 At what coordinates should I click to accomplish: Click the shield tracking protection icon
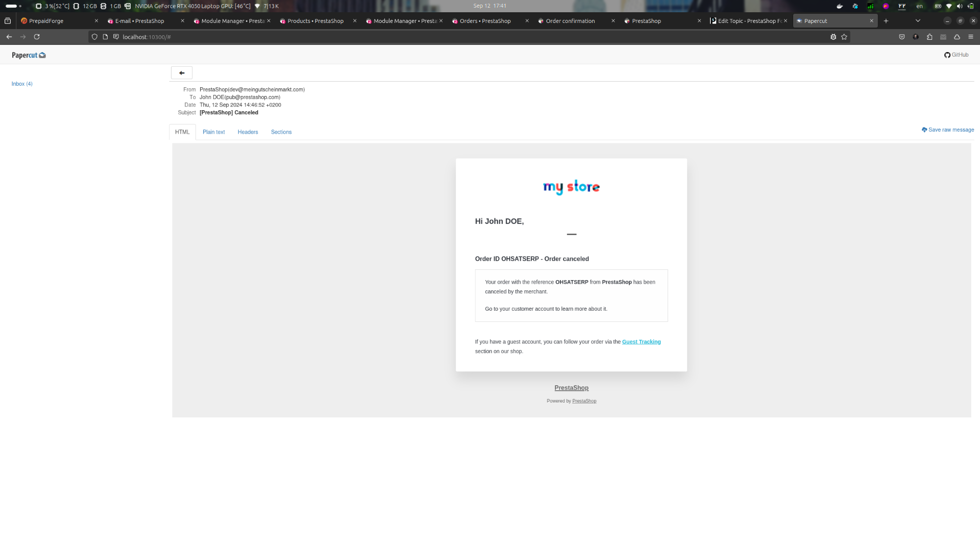94,37
